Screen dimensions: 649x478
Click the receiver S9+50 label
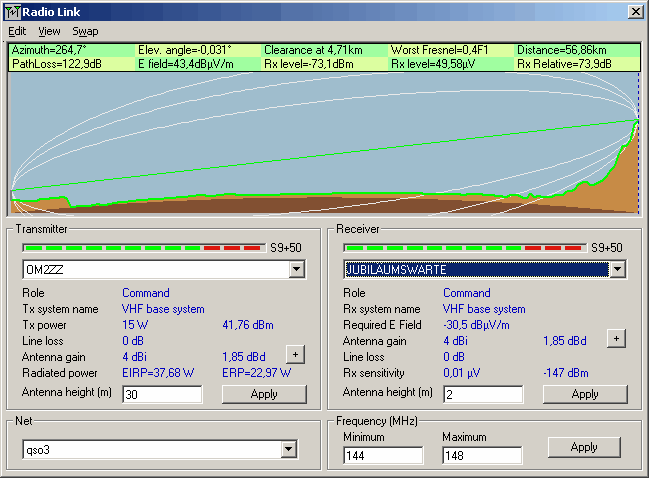pyautogui.click(x=607, y=248)
